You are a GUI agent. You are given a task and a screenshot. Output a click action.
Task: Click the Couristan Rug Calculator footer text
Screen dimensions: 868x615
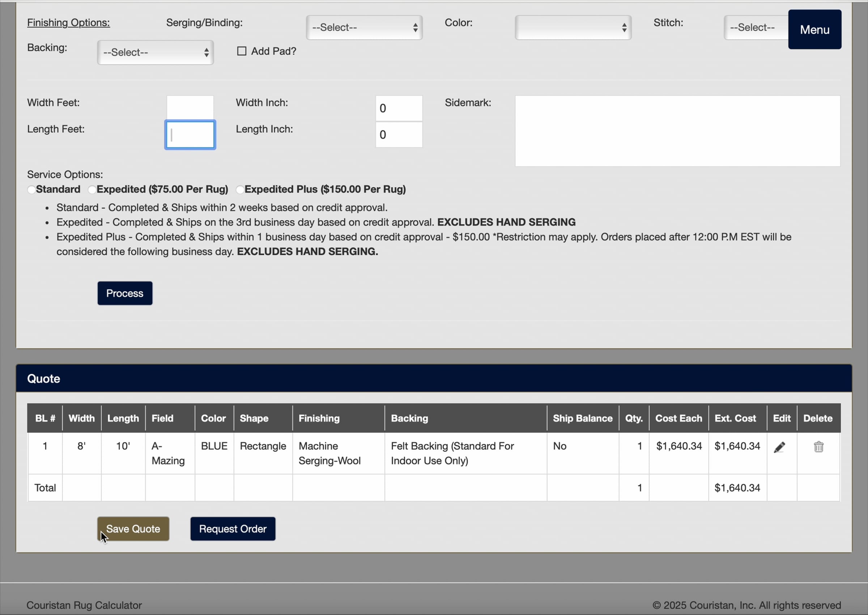84,605
